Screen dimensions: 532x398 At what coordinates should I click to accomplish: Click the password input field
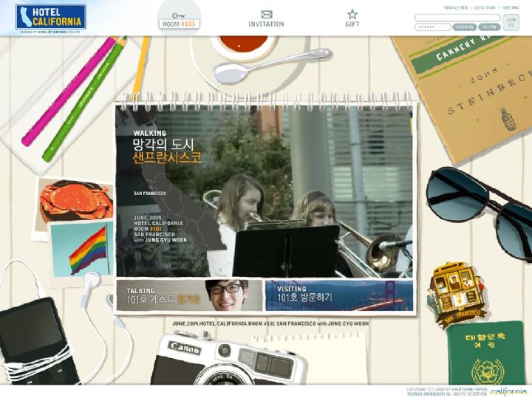pos(432,27)
